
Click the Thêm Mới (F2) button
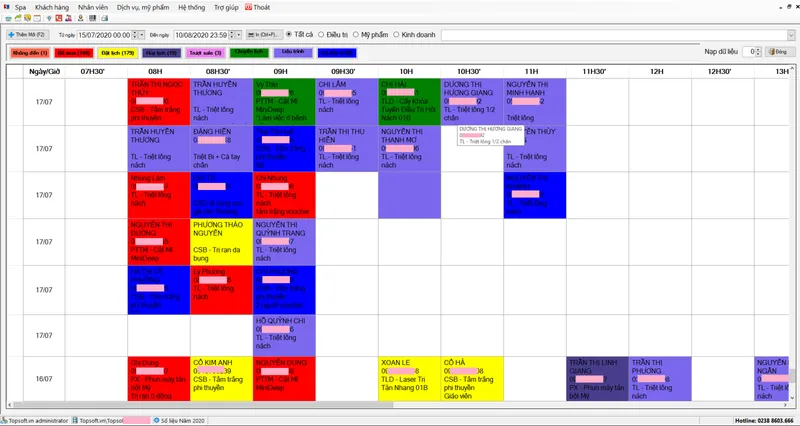pyautogui.click(x=28, y=35)
